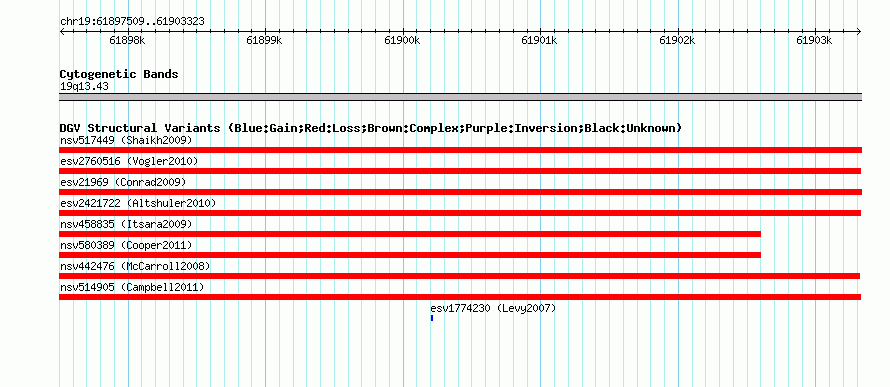Click the right arrowhead of the ruler
This screenshot has height=387, width=890.
(859, 31)
